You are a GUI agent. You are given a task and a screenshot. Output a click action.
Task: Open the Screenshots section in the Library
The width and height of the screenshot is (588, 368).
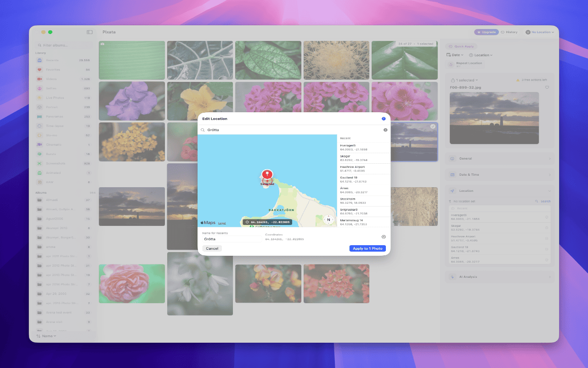(x=55, y=163)
